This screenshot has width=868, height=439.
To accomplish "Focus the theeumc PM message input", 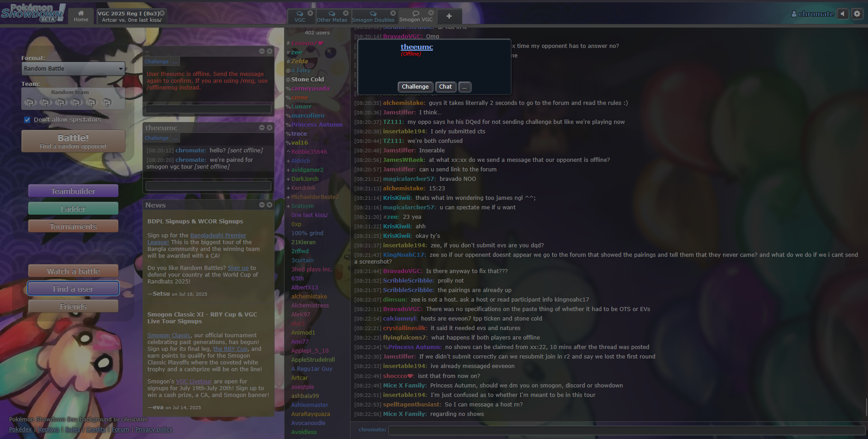I will [x=209, y=186].
